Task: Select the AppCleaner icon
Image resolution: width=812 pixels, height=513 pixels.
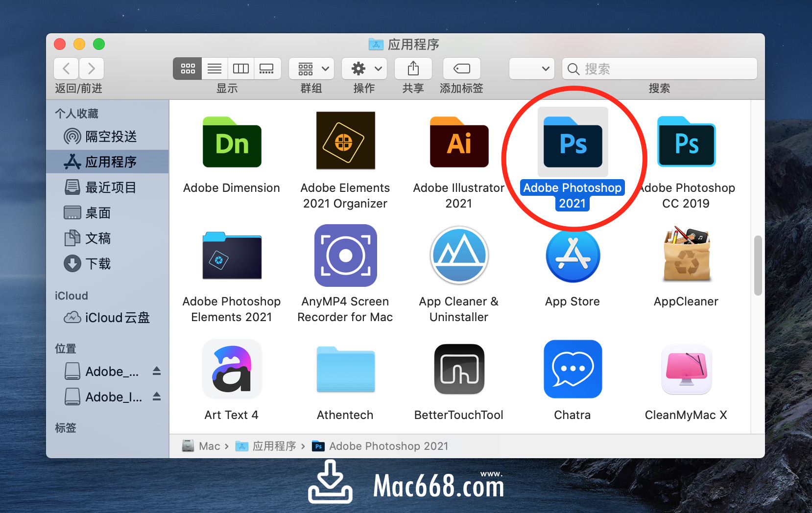Action: point(686,255)
